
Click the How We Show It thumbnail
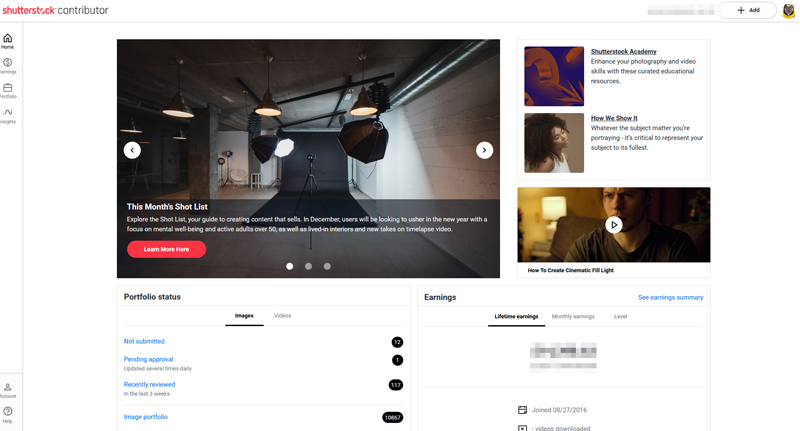pyautogui.click(x=554, y=143)
